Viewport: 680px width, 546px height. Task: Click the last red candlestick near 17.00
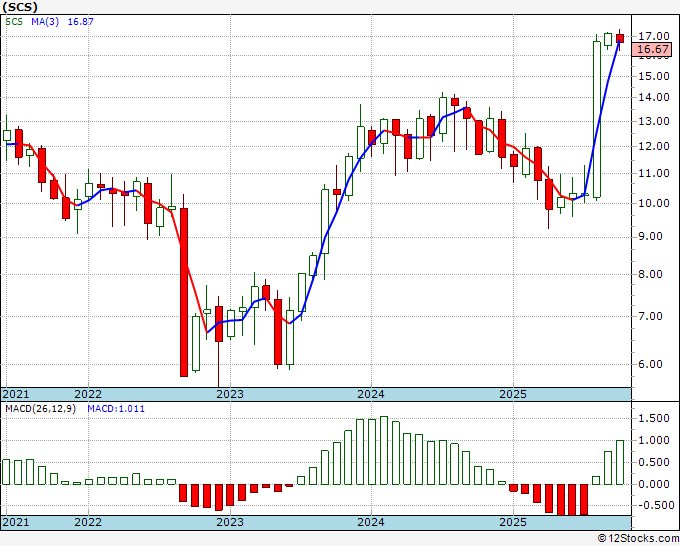tap(620, 39)
